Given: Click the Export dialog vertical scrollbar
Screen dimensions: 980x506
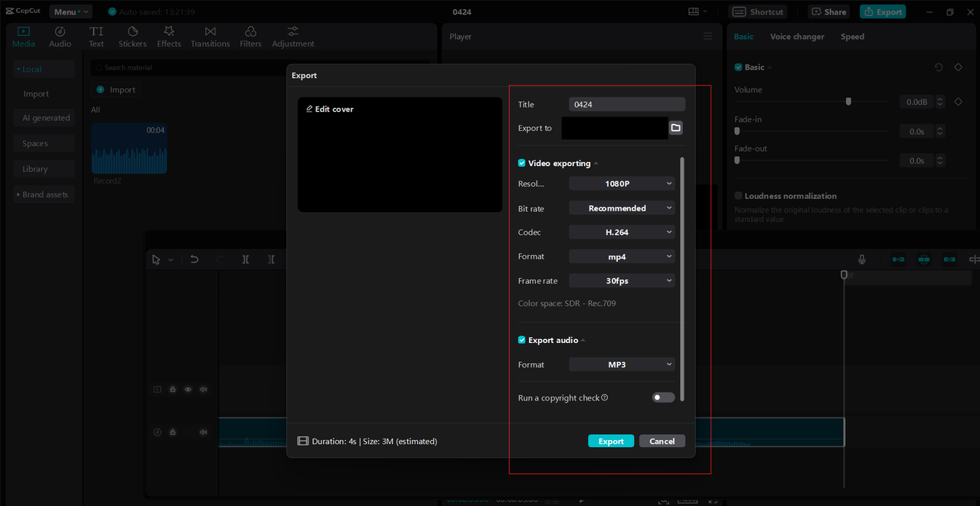Looking at the screenshot, I should tap(681, 279).
